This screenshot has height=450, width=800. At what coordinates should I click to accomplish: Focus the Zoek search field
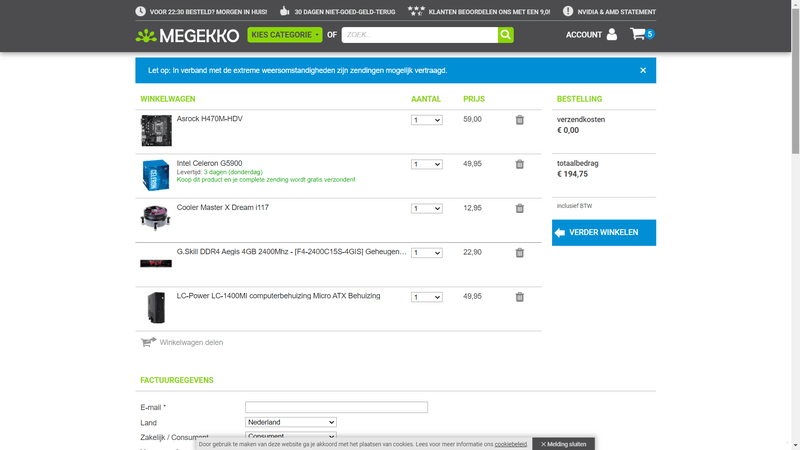419,35
